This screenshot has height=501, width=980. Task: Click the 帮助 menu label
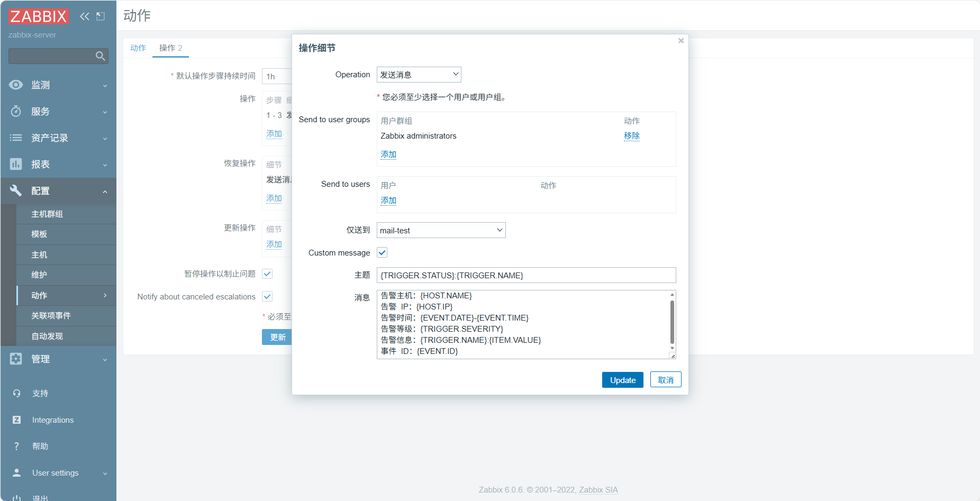coord(40,446)
